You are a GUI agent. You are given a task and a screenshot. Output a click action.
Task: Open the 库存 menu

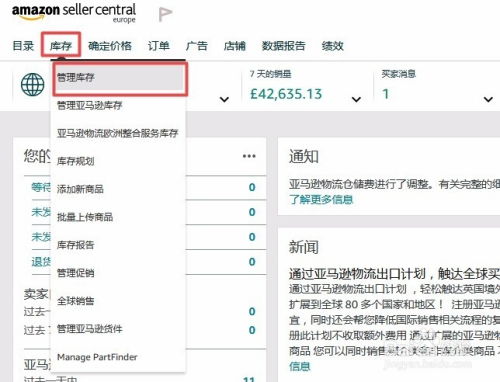61,46
